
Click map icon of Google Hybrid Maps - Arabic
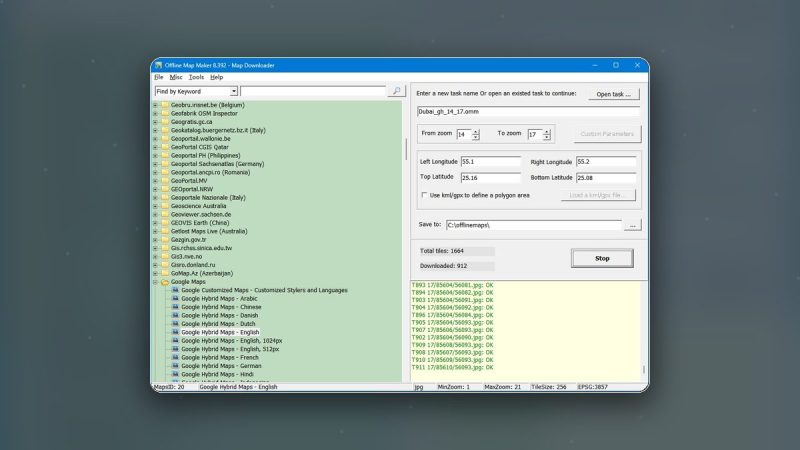coord(176,298)
